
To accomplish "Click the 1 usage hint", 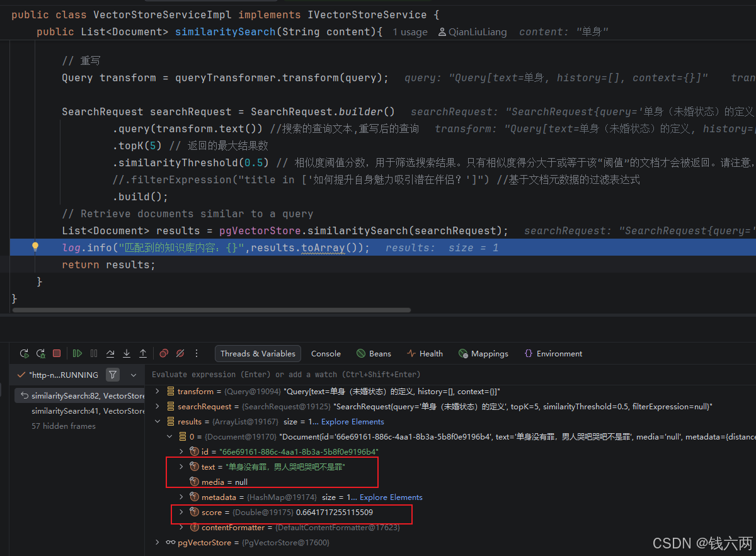I will click(x=409, y=31).
